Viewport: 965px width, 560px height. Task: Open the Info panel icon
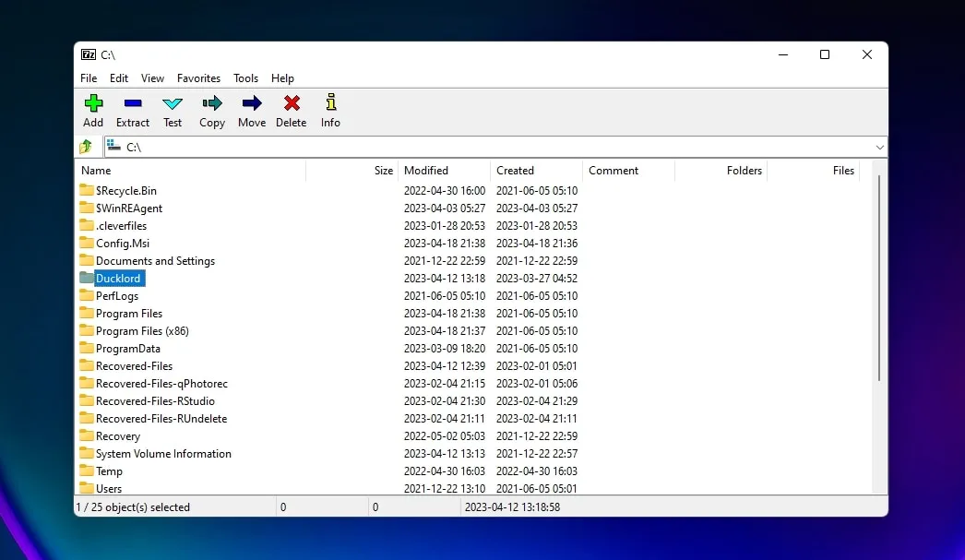(329, 111)
